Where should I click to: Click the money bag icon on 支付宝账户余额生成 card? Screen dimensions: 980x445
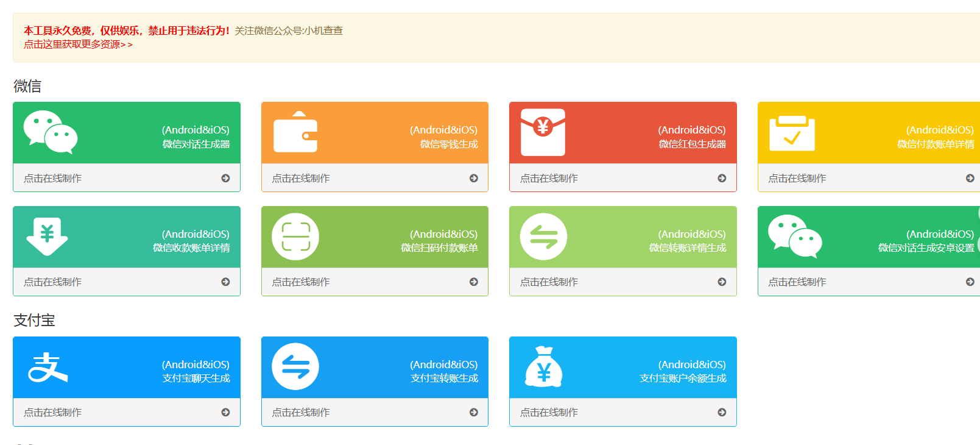click(543, 367)
